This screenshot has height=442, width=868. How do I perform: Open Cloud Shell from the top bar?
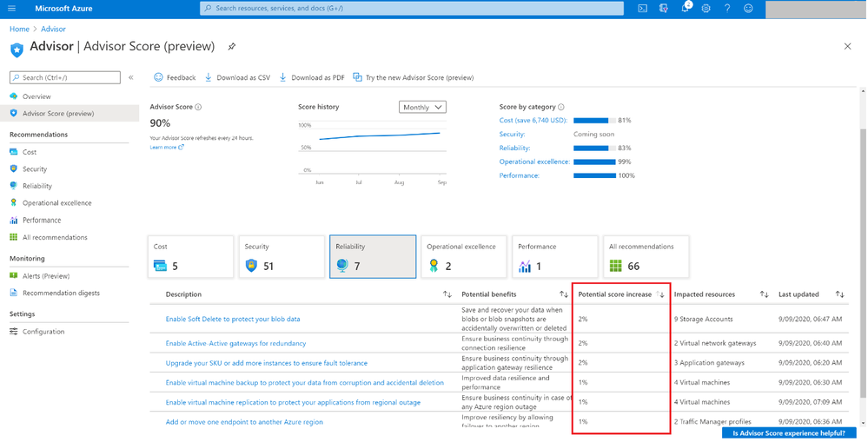(x=642, y=9)
